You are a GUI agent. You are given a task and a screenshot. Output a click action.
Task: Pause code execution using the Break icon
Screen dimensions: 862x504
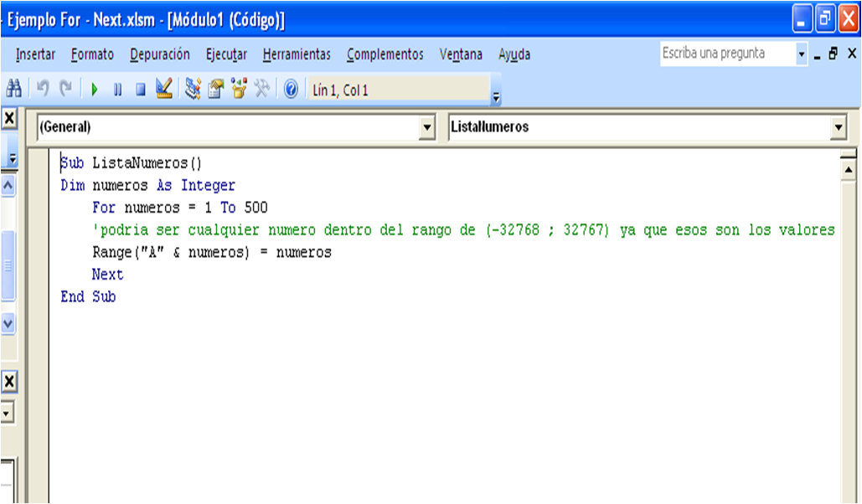click(x=117, y=90)
